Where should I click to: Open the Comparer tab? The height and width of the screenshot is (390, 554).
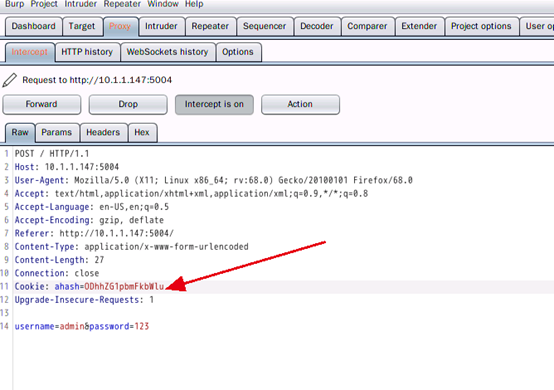[x=367, y=26]
